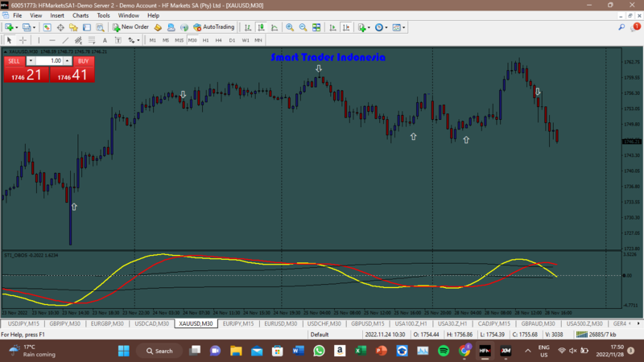This screenshot has height=362, width=644.
Task: Switch to D1 timeframe
Action: click(232, 40)
